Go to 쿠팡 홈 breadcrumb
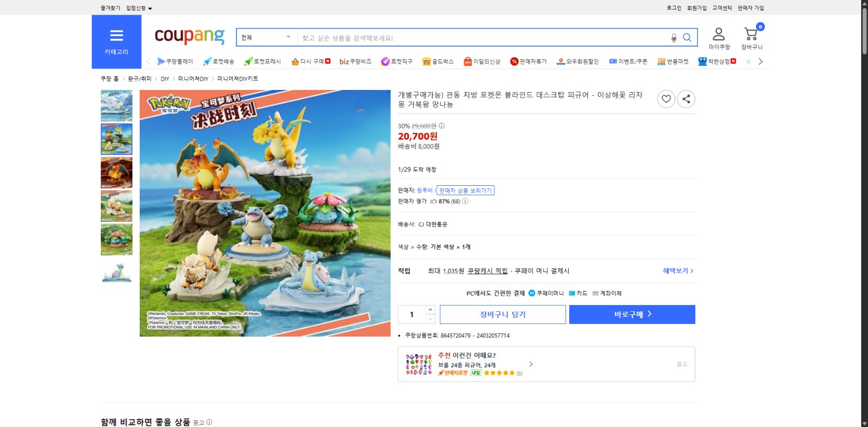 tap(110, 78)
